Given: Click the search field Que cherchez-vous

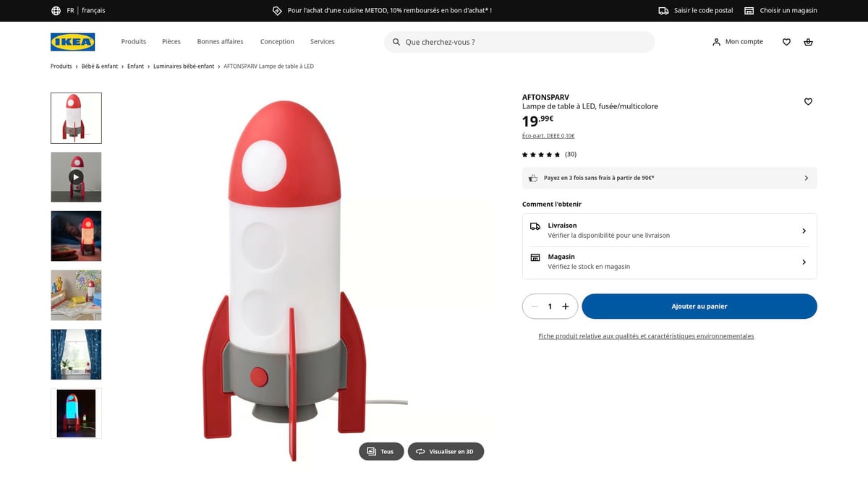Looking at the screenshot, I should 519,42.
